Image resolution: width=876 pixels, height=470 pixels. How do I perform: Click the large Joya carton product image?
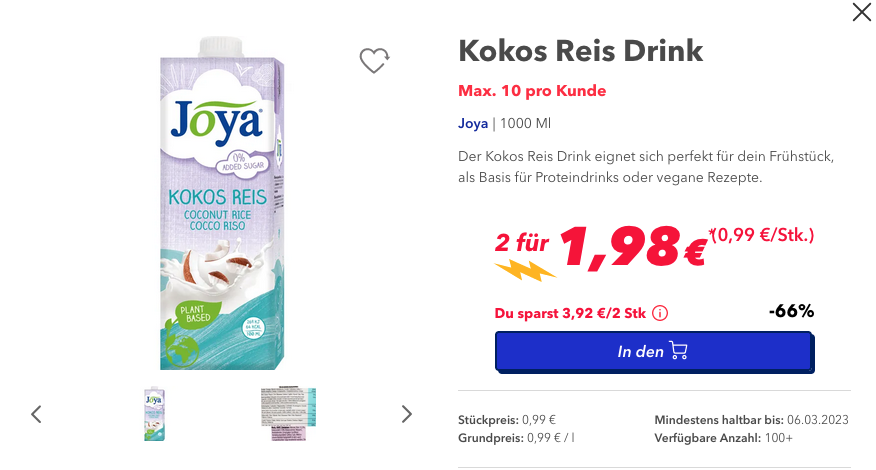coord(222,203)
